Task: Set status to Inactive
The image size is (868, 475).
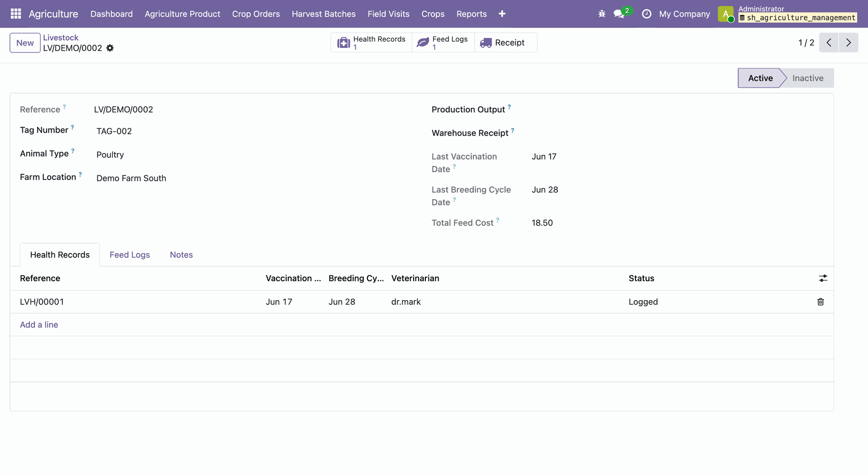Action: click(x=807, y=78)
